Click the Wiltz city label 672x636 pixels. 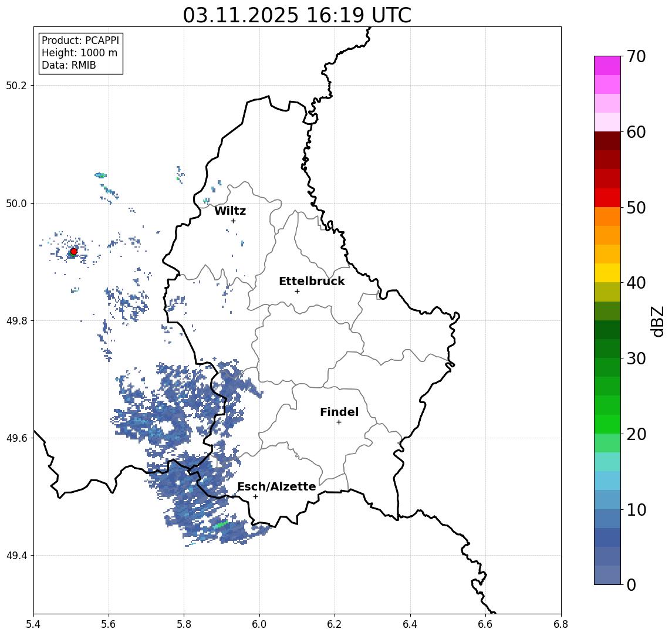tap(230, 211)
